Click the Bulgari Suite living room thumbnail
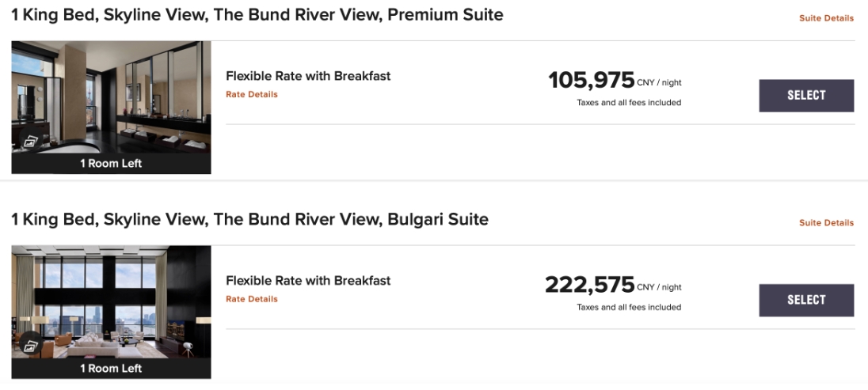The height and width of the screenshot is (390, 868). coord(111,301)
